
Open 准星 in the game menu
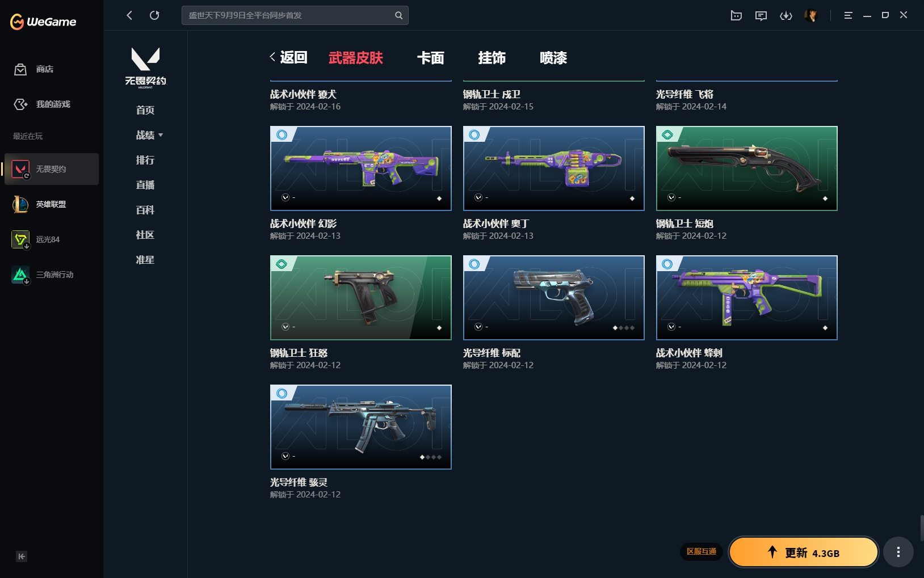tap(145, 260)
